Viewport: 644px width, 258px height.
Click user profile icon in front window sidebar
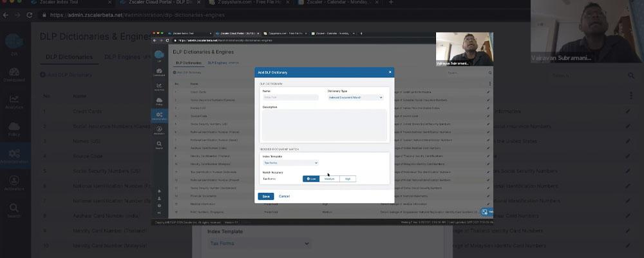coord(159,198)
